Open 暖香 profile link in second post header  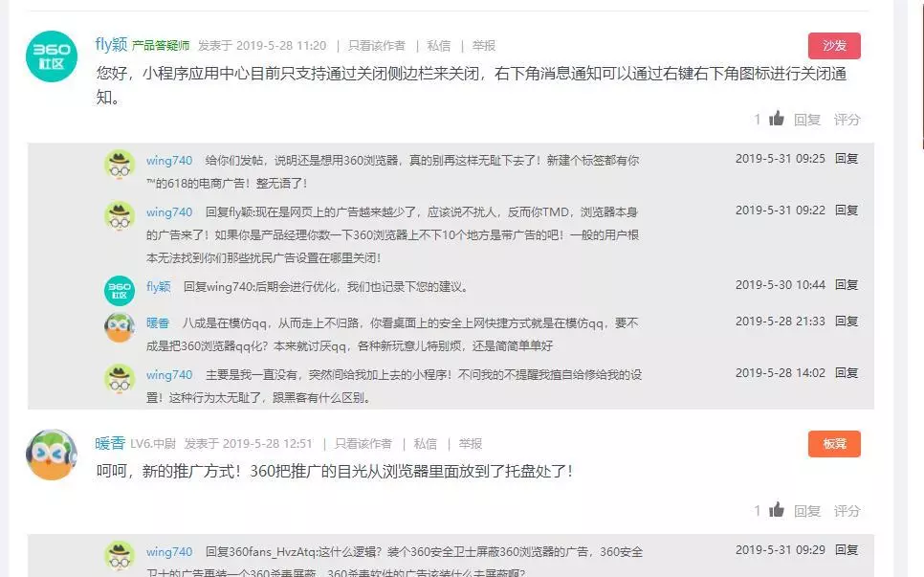pyautogui.click(x=110, y=443)
